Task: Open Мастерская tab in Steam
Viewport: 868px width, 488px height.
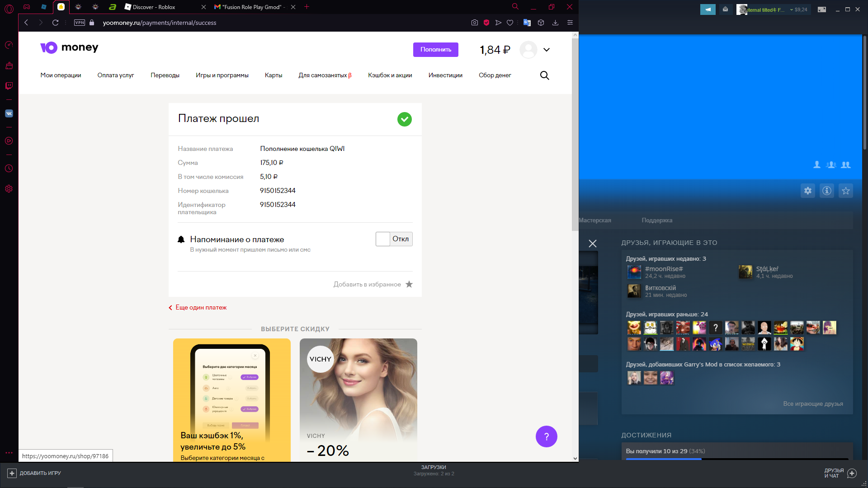Action: 595,221
